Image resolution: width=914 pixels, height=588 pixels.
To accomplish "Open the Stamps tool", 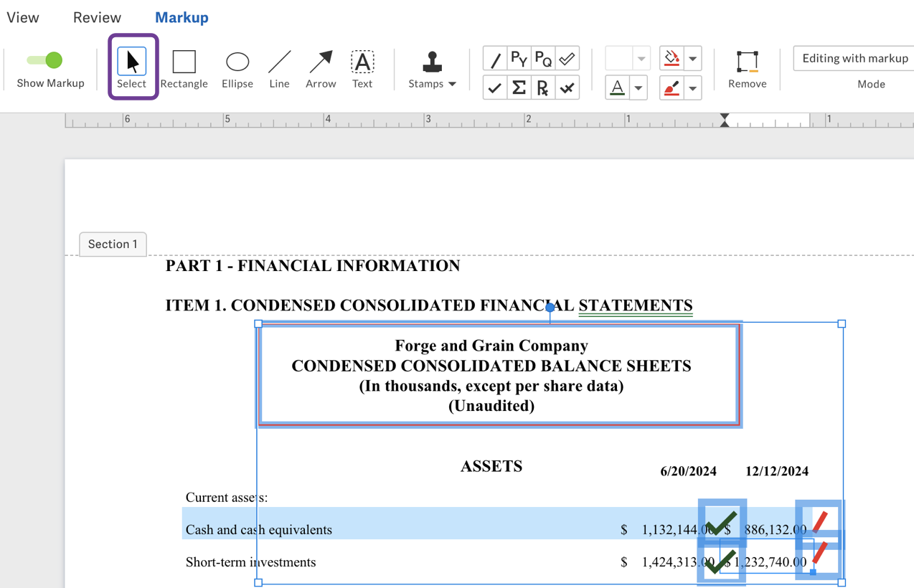I will click(x=432, y=69).
